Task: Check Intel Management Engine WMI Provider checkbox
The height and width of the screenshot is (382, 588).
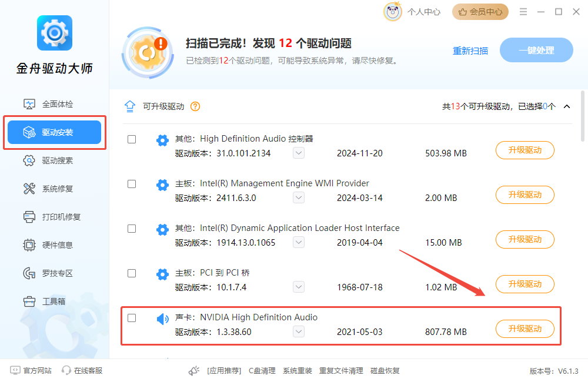Action: 132,184
